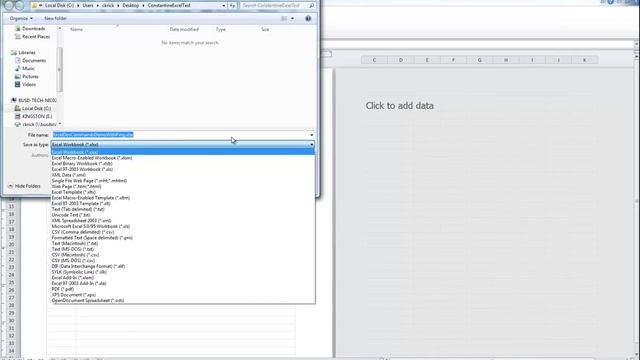Screen dimensions: 640x360
Task: Open Music library in the navigation pane
Action: coord(28,69)
